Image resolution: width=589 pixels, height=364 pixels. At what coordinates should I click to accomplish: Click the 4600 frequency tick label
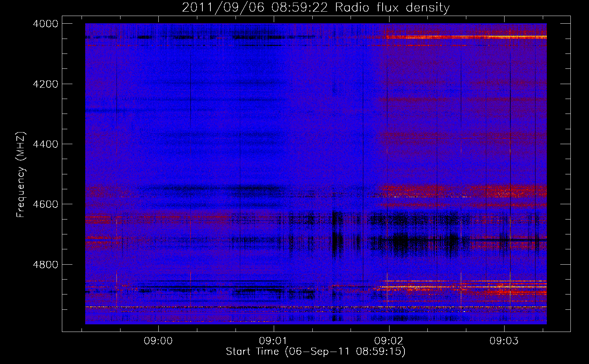pyautogui.click(x=46, y=204)
